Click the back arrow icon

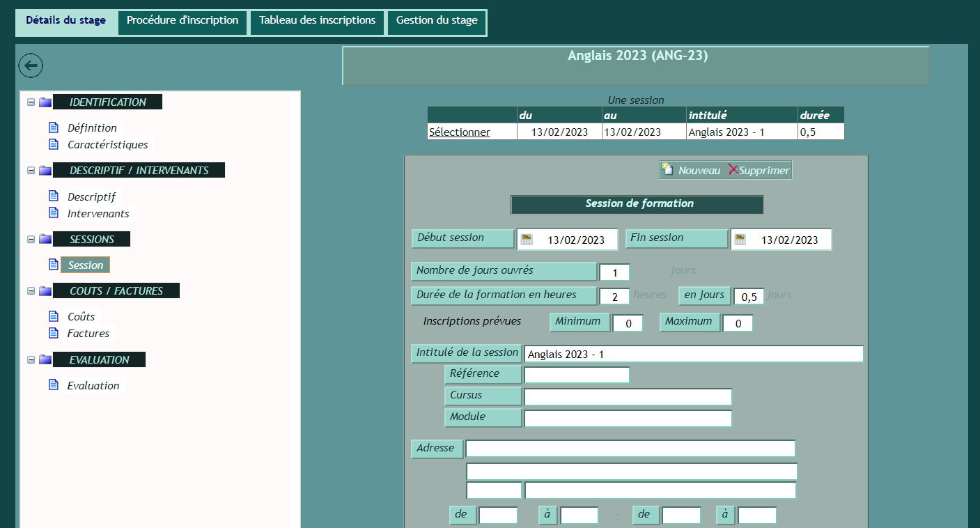point(31,65)
